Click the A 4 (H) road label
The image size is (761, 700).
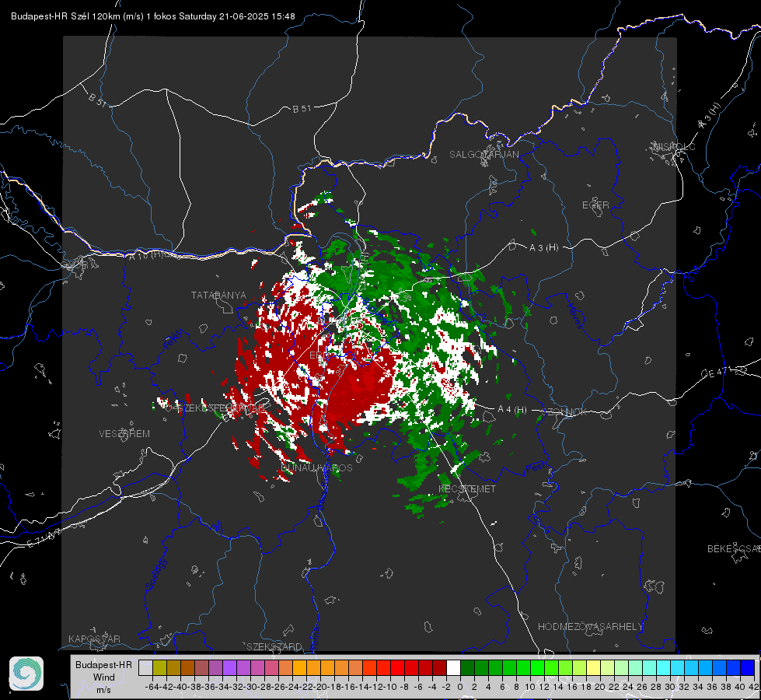512,410
